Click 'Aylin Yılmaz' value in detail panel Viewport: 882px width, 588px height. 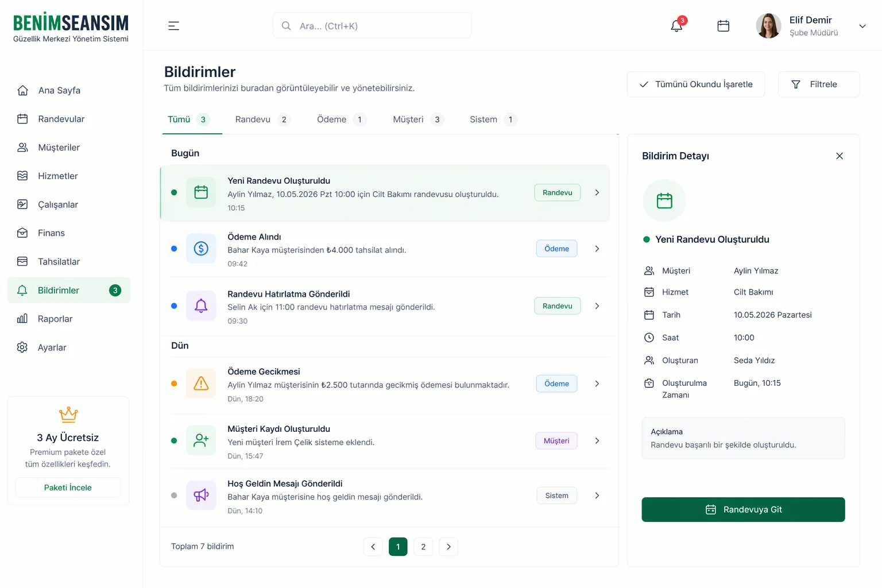(x=756, y=271)
